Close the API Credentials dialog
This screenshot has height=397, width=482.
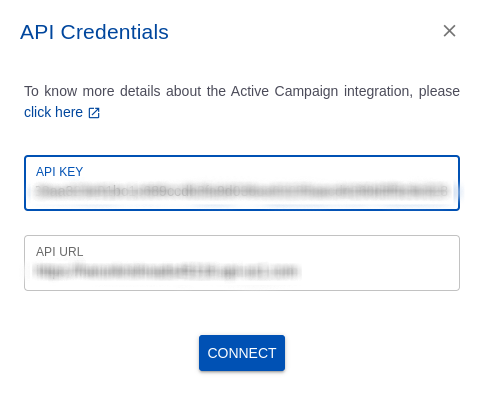(x=449, y=31)
